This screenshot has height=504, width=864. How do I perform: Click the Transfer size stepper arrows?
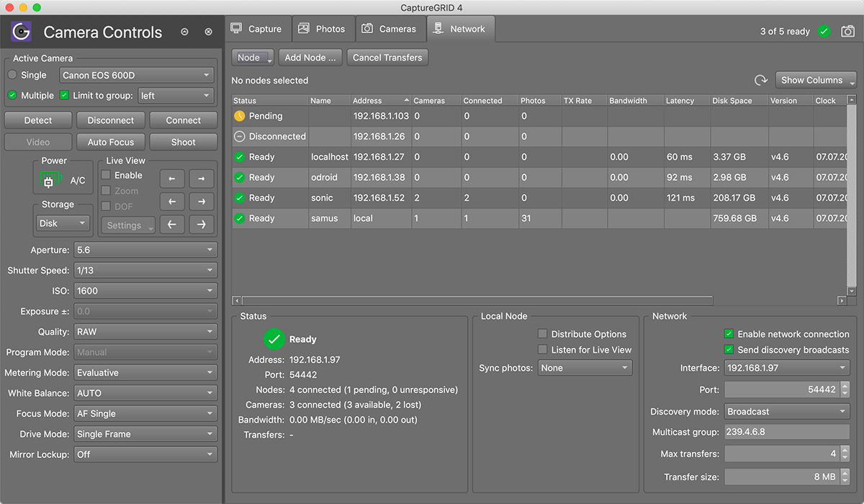point(845,477)
